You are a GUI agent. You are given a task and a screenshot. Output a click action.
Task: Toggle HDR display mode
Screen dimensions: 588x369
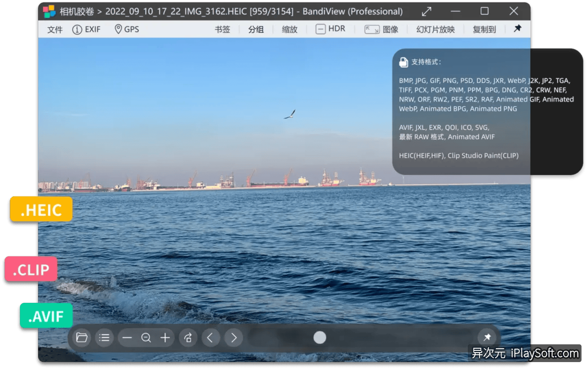[x=331, y=29]
